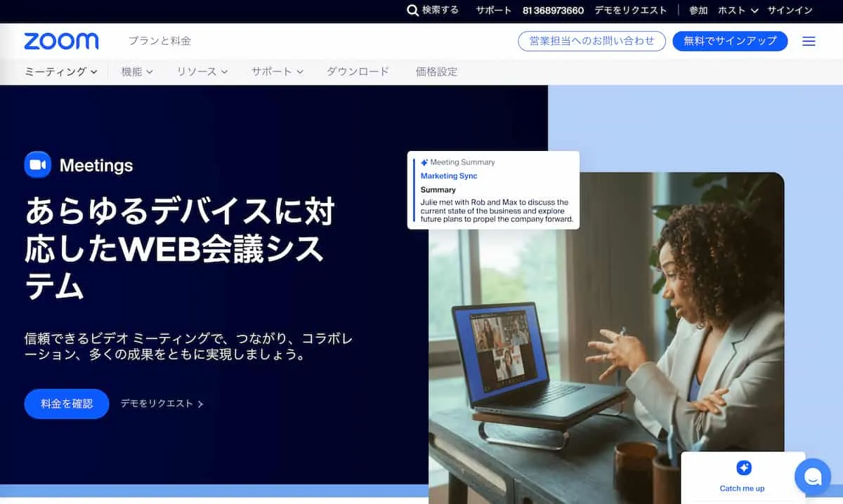Click the 料金を確認 button
This screenshot has height=504, width=843.
point(67,404)
